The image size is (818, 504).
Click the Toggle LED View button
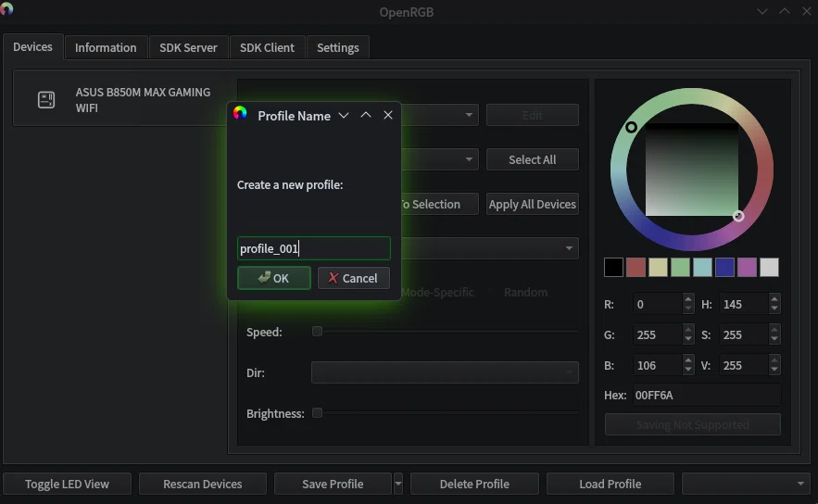[68, 484]
